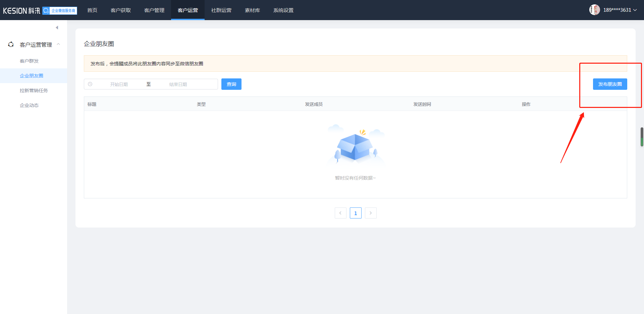Collapse the left sidebar with arrow icon

[57, 27]
